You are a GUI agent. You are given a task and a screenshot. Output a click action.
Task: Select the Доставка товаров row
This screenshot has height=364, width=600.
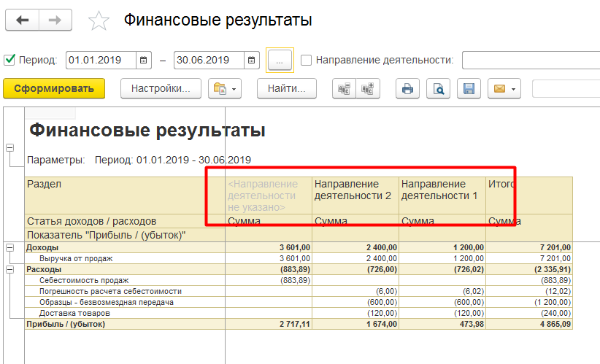point(125,313)
